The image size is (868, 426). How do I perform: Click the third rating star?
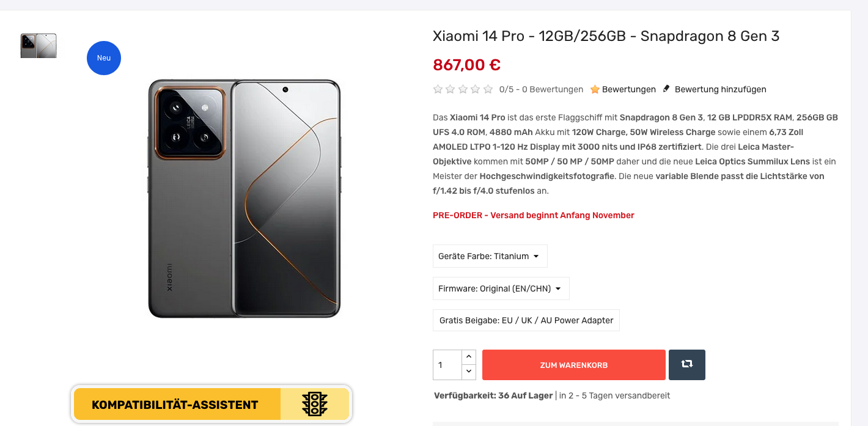point(463,89)
